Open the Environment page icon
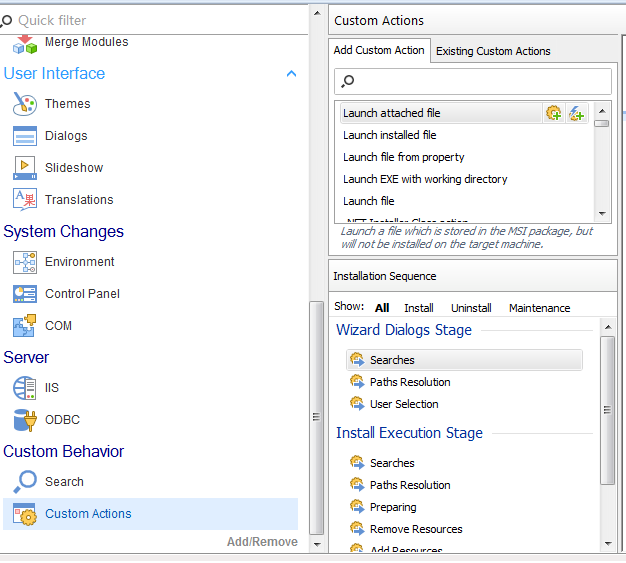626x563 pixels. 25,262
